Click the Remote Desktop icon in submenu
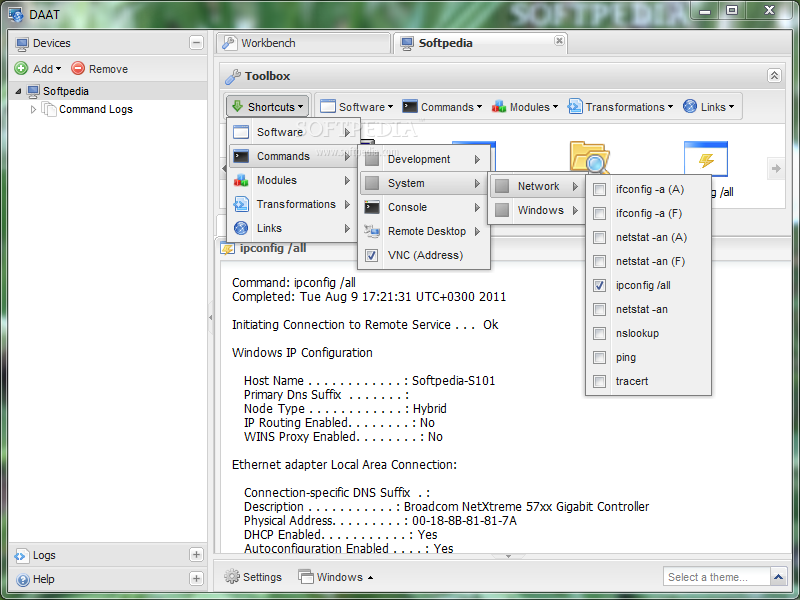 point(372,231)
